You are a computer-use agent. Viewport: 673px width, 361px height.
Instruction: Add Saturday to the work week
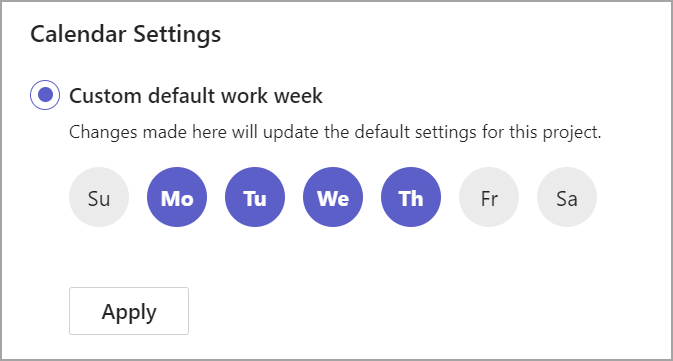567,197
